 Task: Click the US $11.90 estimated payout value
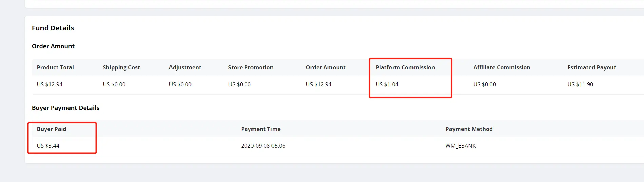[580, 84]
